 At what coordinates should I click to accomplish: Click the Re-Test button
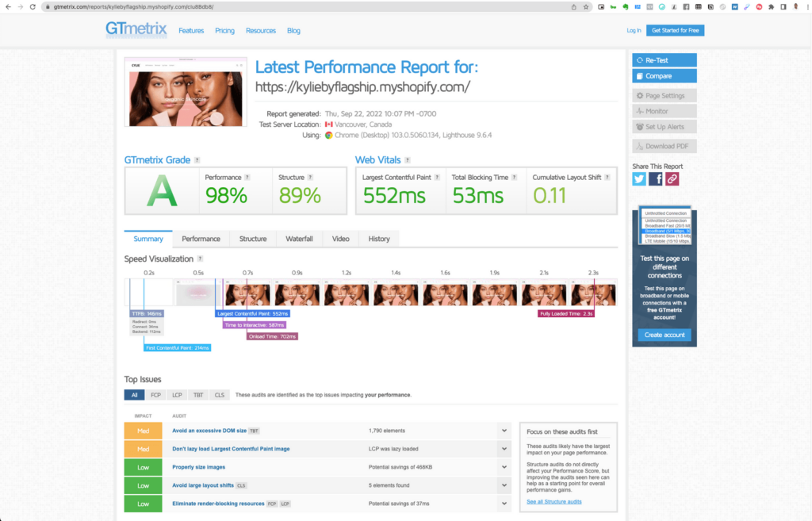665,60
